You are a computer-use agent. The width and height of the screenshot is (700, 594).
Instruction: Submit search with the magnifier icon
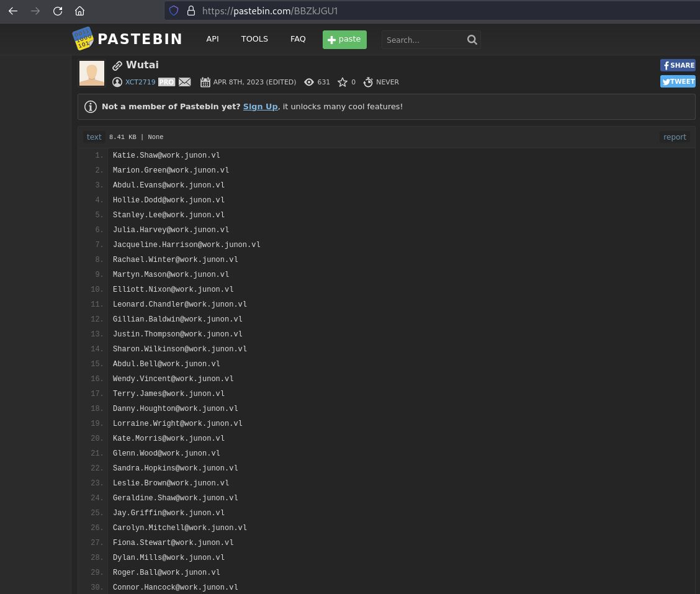tap(472, 40)
